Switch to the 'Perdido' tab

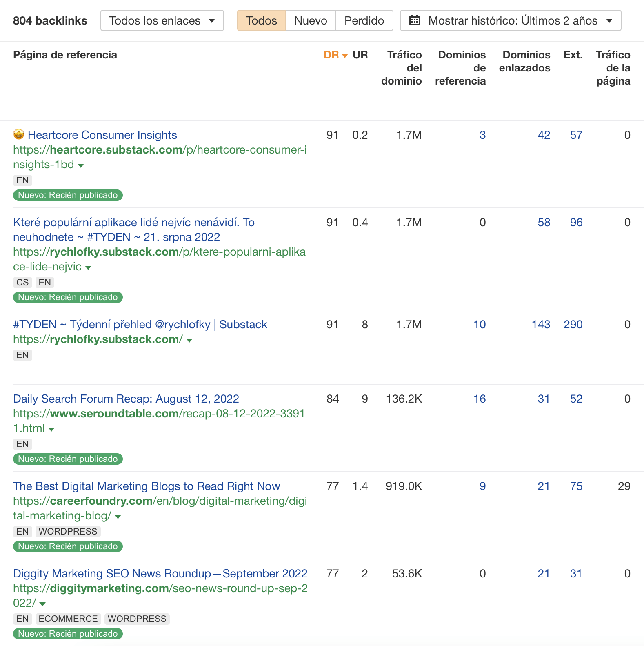(x=364, y=20)
